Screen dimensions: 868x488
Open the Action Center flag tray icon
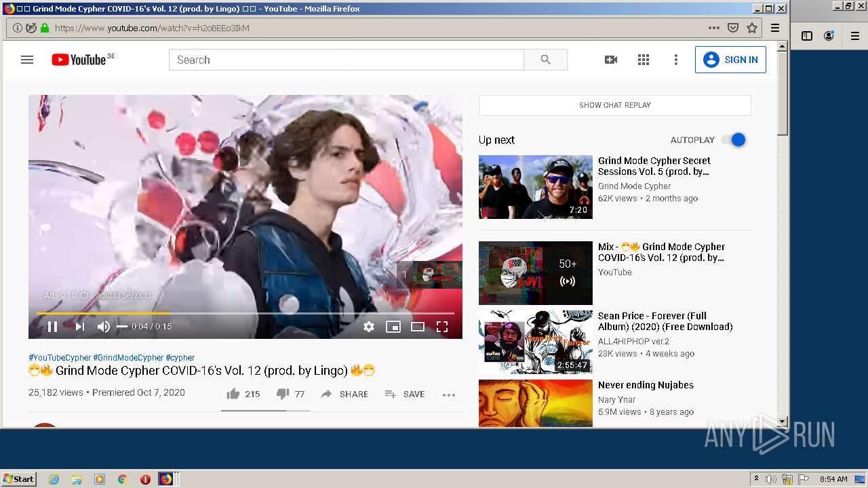tap(804, 479)
